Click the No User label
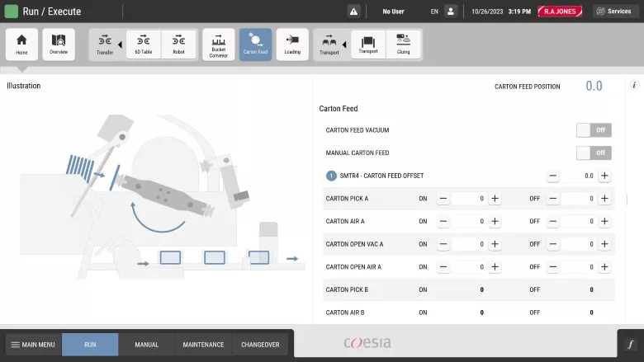 393,12
